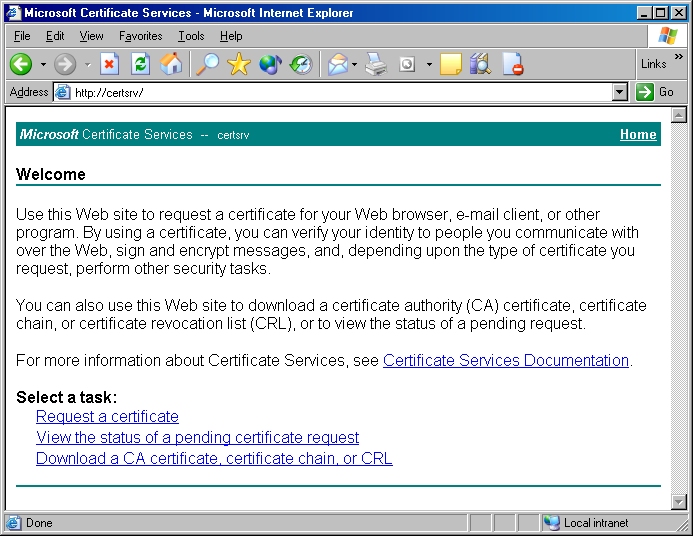
Task: Expand the Mail icon dropdown arrow
Action: (x=354, y=65)
